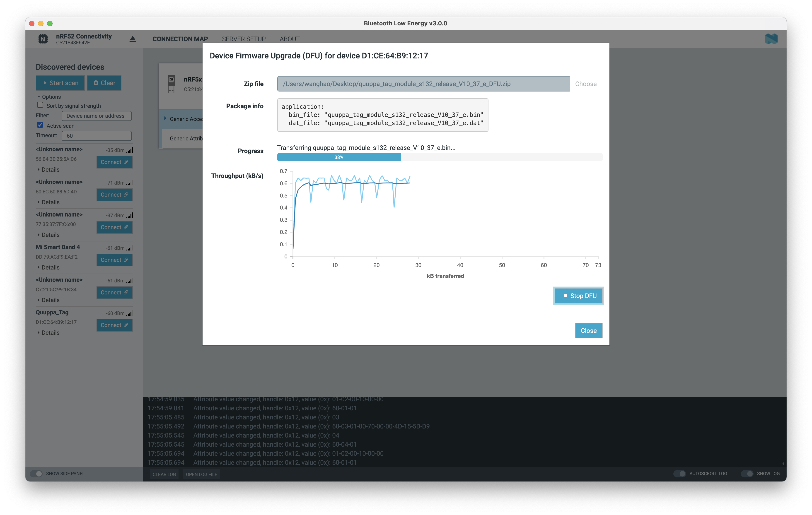Expand Details for Mi Smart Band 4
Screen dimensions: 812x515
click(x=50, y=267)
